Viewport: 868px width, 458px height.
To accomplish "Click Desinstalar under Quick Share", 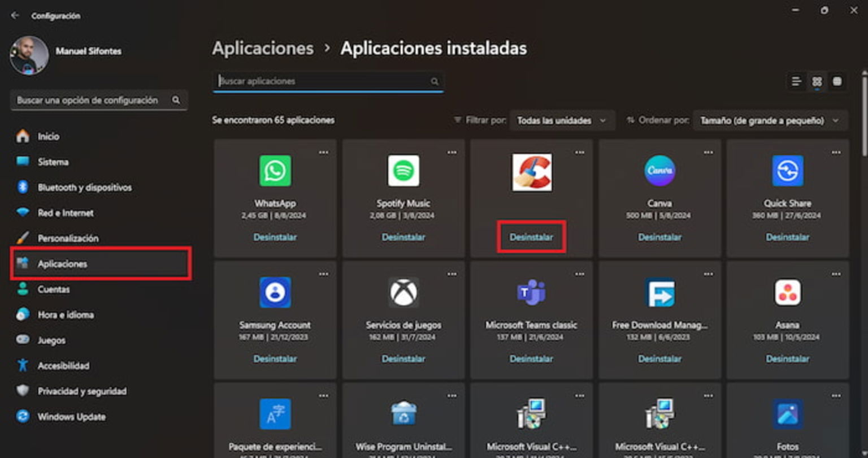I will coord(788,237).
